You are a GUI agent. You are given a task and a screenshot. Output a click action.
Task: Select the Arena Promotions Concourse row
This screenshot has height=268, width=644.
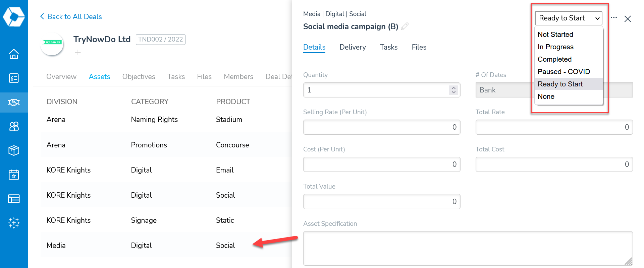[166, 145]
